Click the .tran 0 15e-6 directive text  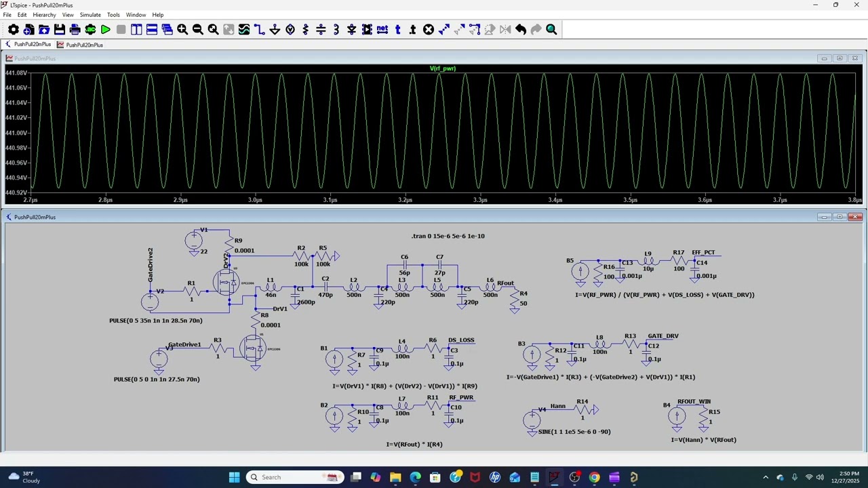pyautogui.click(x=448, y=236)
